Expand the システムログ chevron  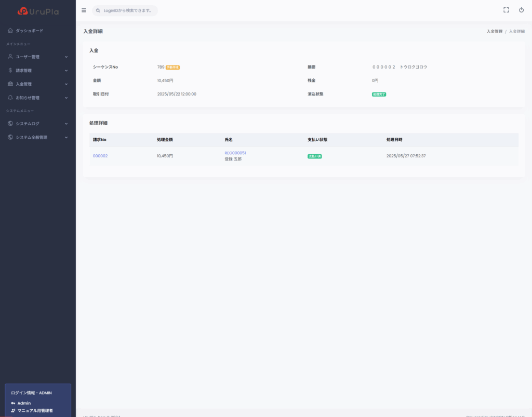click(x=66, y=124)
